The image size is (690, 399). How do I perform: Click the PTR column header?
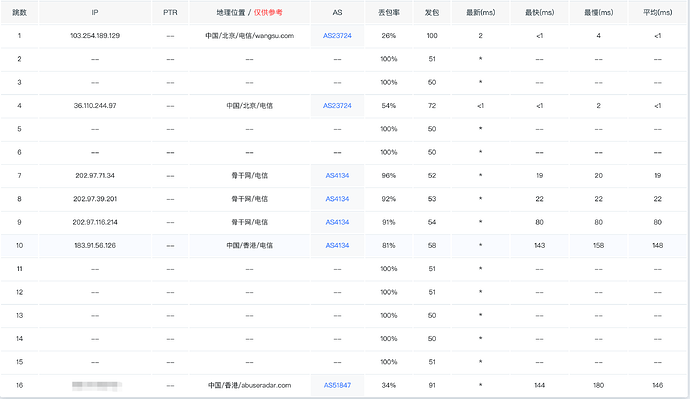pyautogui.click(x=170, y=12)
